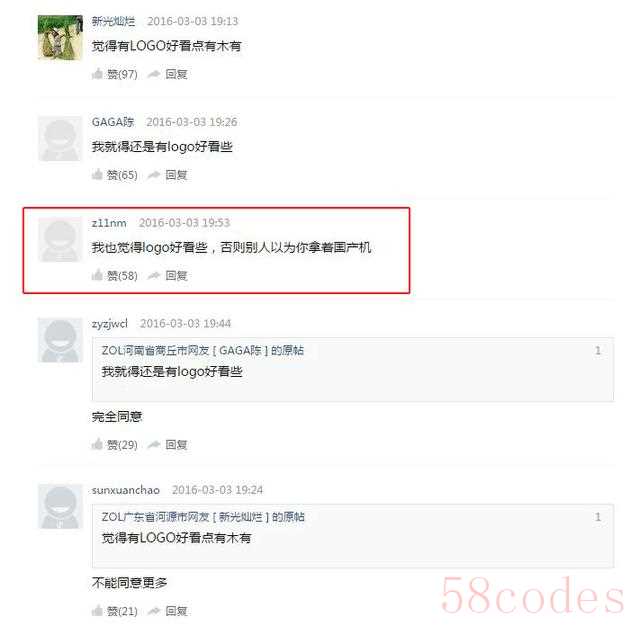Click reply arrow under zyzjwcl's comment
This screenshot has width=640, height=626.
click(167, 445)
